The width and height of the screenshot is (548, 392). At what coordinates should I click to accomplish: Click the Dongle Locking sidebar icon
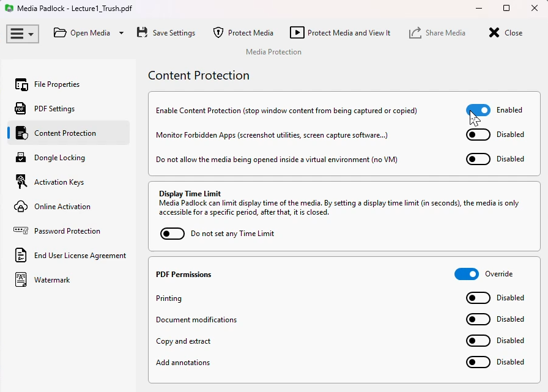21,158
